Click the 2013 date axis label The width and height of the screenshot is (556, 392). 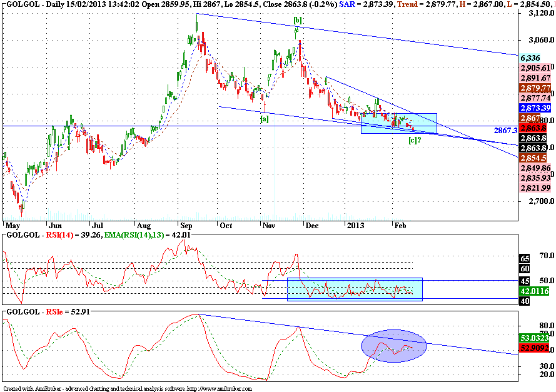click(355, 226)
